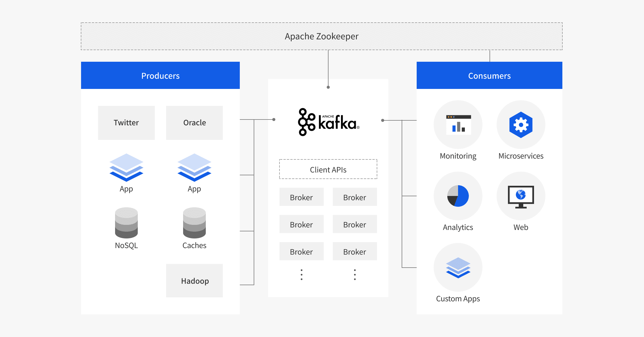Screen dimensions: 644x337
Task: Open the Web monitor globe icon
Action: pos(521,197)
